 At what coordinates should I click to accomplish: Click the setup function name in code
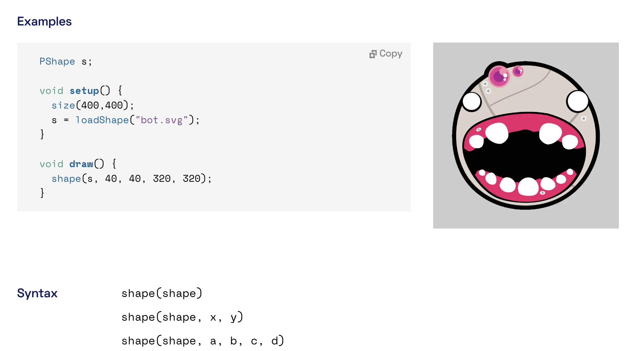tap(84, 91)
